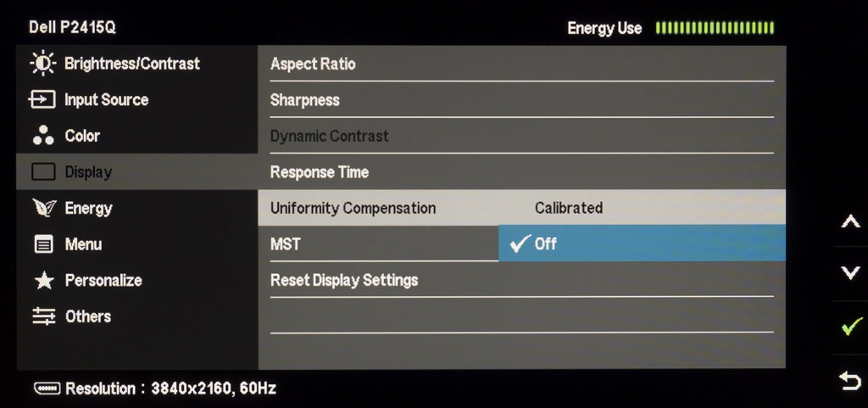Click the Color dots icon

click(x=42, y=136)
